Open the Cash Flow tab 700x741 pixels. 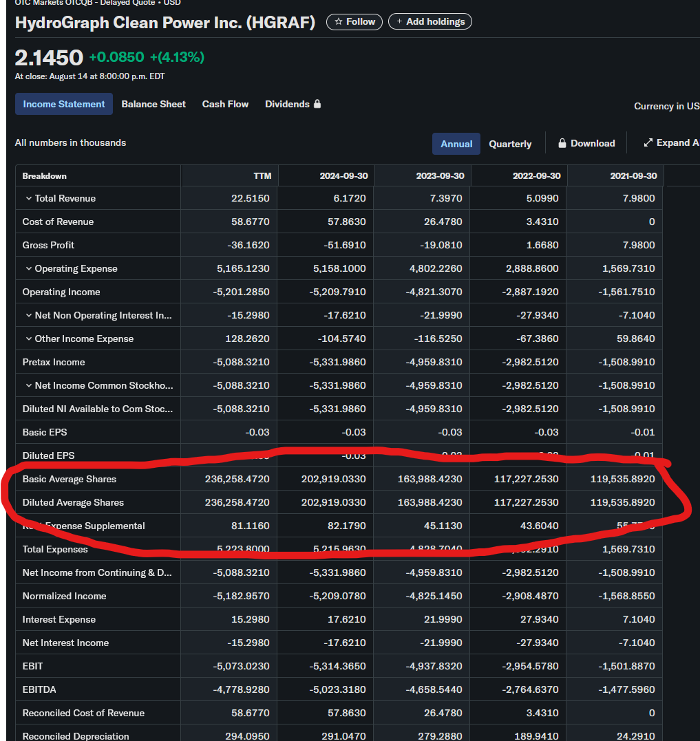coord(225,104)
